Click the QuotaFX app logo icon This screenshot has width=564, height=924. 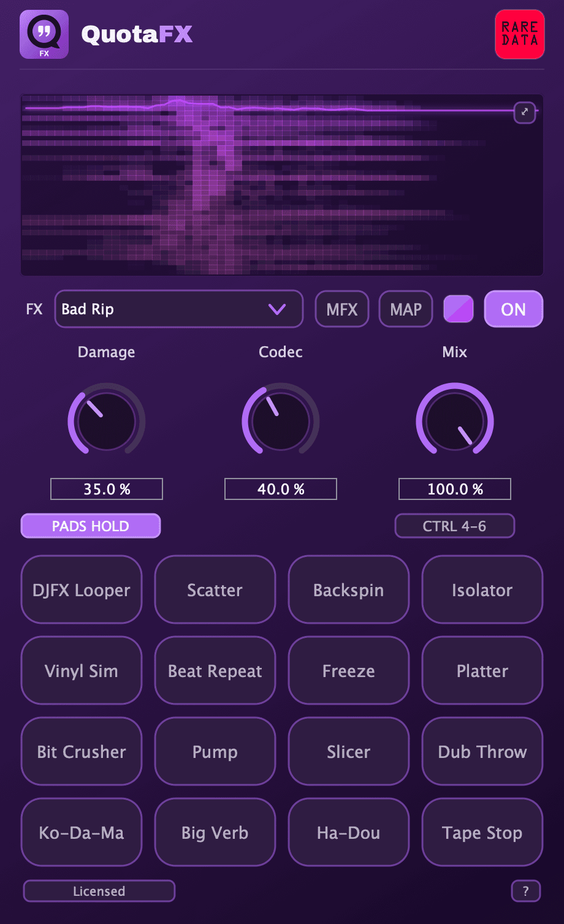pyautogui.click(x=44, y=34)
